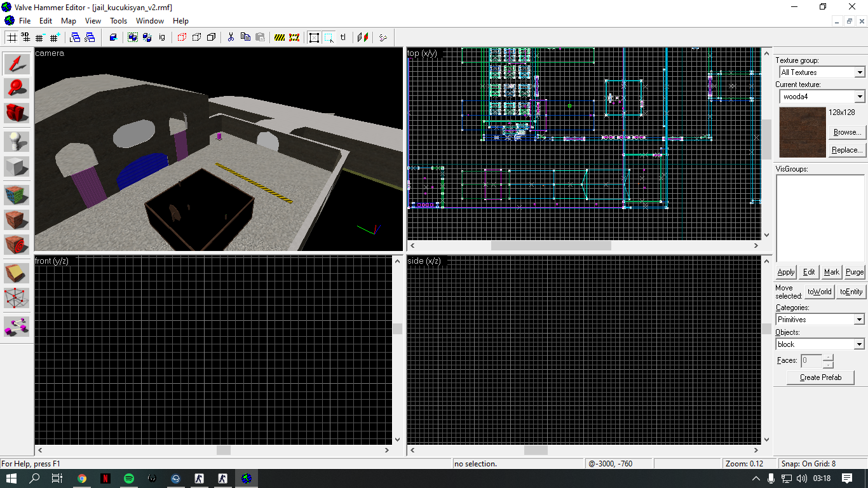The width and height of the screenshot is (868, 488).
Task: Select the Vertex manipulation tool
Action: [x=17, y=298]
